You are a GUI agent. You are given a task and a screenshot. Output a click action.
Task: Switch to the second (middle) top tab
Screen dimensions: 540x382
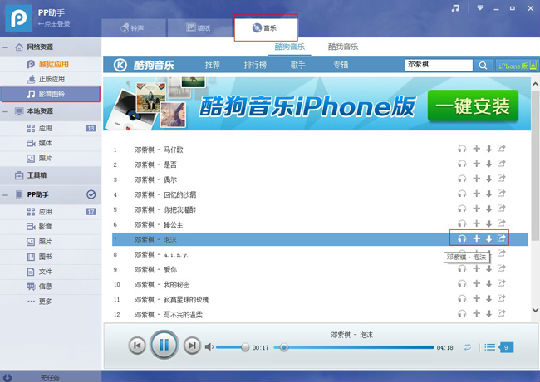click(199, 28)
